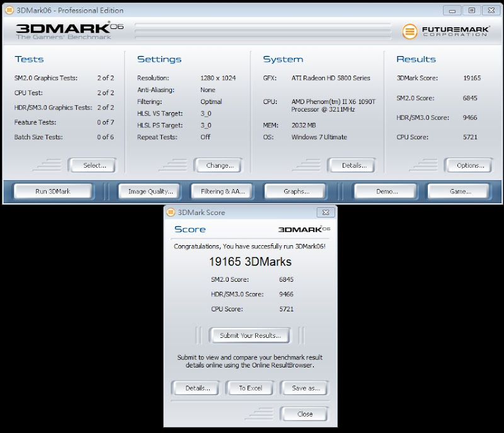
Task: Maximize the 3DMark06 main window
Action: [471, 11]
